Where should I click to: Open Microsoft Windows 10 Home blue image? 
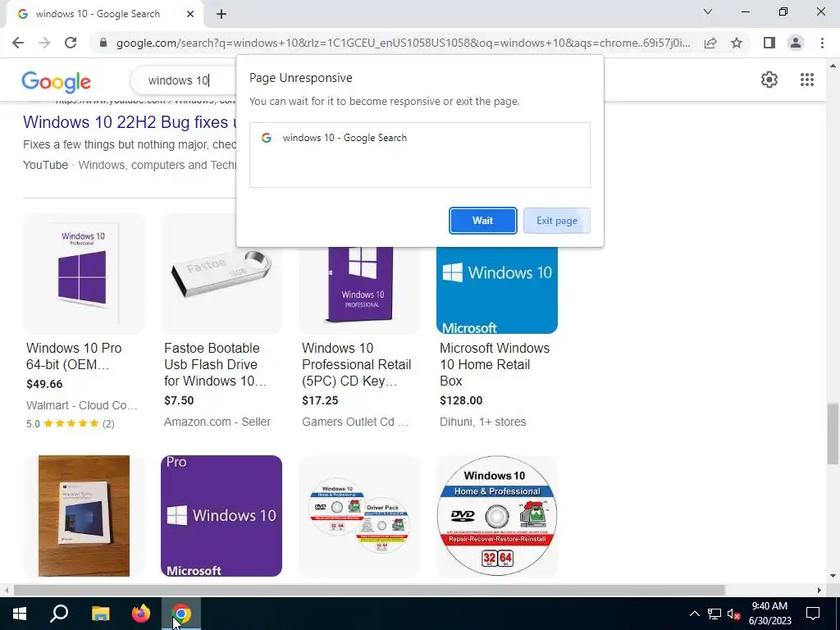coord(497,290)
